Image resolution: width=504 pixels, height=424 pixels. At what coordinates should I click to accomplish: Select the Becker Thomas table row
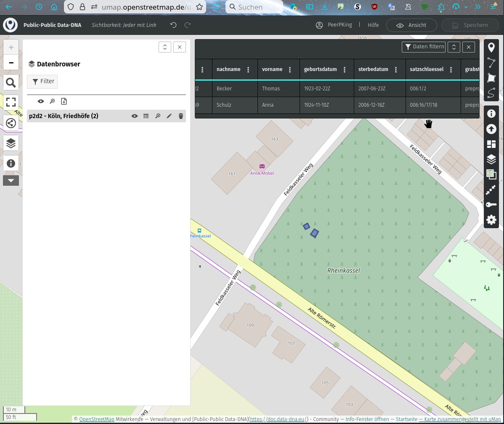pyautogui.click(x=294, y=88)
